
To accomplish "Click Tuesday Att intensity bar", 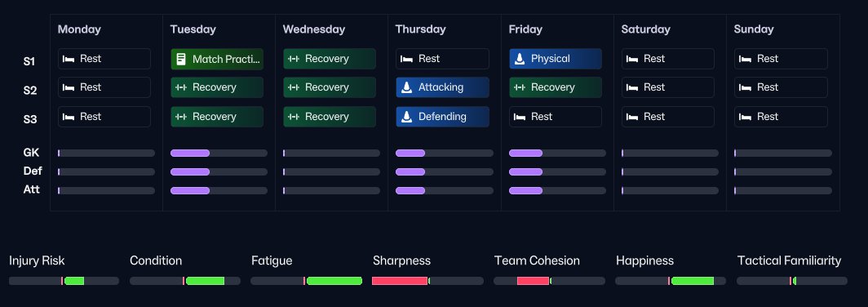I will point(219,190).
